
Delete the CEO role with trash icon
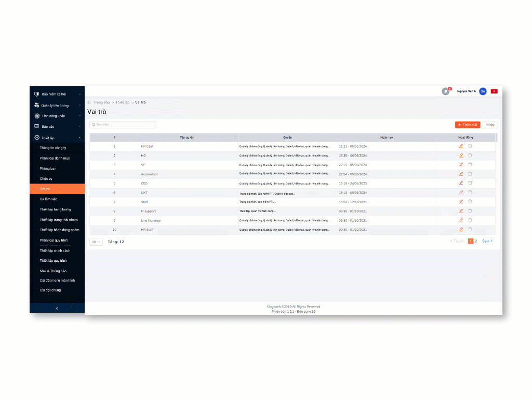(x=470, y=183)
